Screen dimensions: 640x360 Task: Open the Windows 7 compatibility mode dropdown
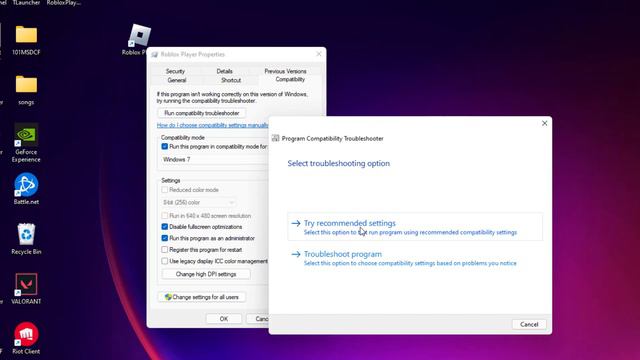[215, 160]
